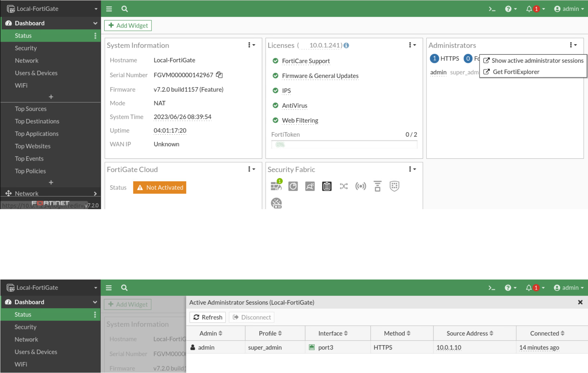The image size is (588, 373).
Task: Open Administrators widget options menu
Action: [573, 45]
